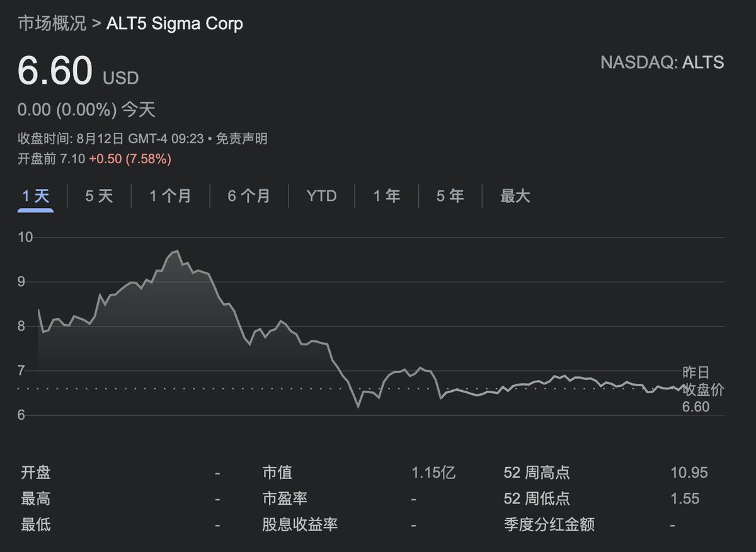This screenshot has height=552, width=756.
Task: Click the 昨日收盘价 6.60 label
Action: click(x=702, y=389)
